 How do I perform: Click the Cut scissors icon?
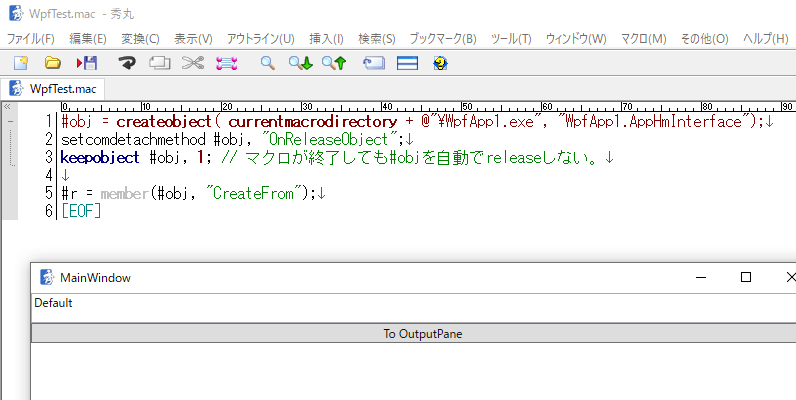pos(193,63)
